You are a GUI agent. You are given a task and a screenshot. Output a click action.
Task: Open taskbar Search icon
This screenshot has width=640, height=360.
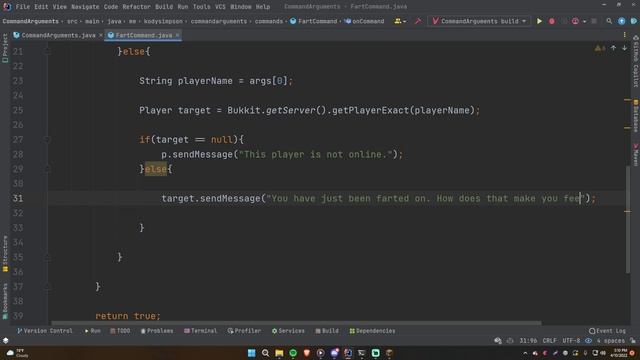[x=265, y=353]
